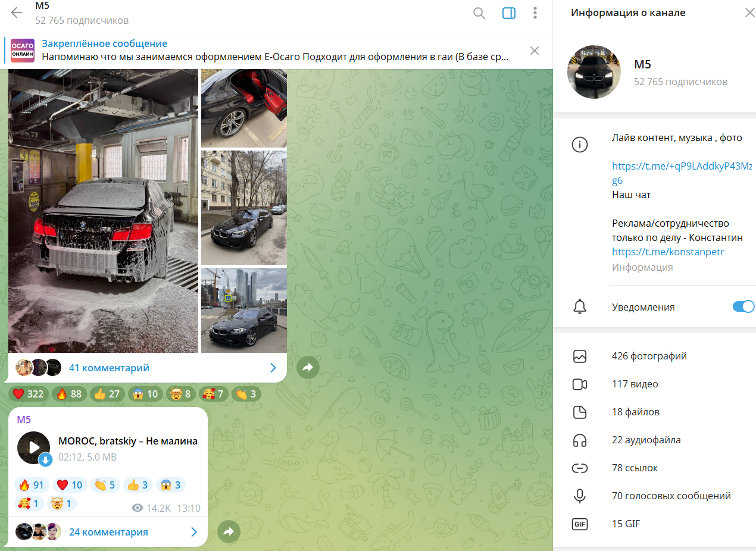Toggle smiling hearts reaction with 1
The image size is (756, 551).
(29, 503)
